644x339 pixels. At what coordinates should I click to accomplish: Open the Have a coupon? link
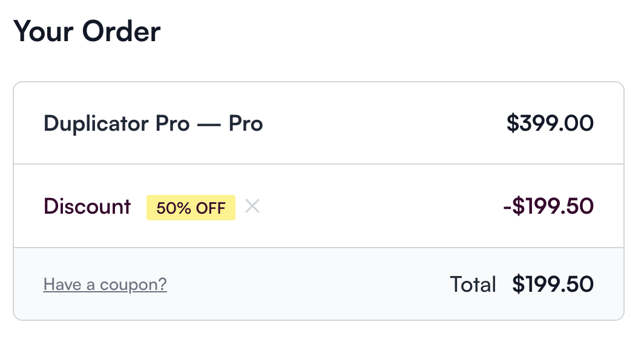105,285
